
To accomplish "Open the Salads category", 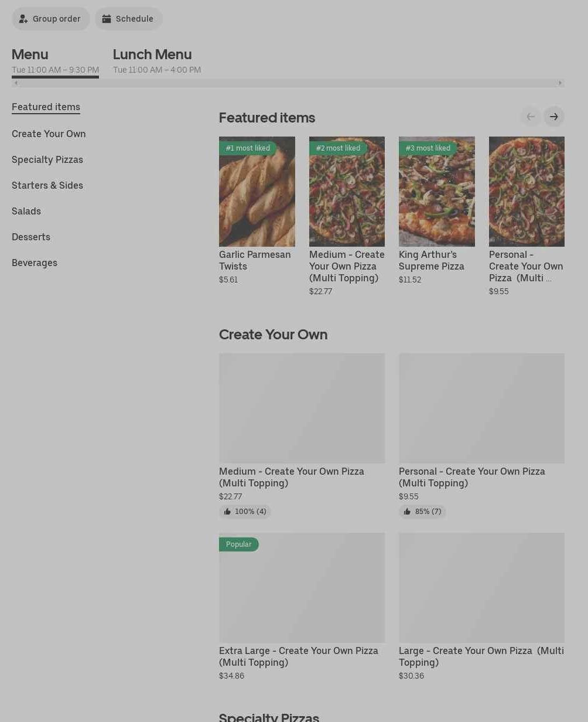I will coord(26,211).
